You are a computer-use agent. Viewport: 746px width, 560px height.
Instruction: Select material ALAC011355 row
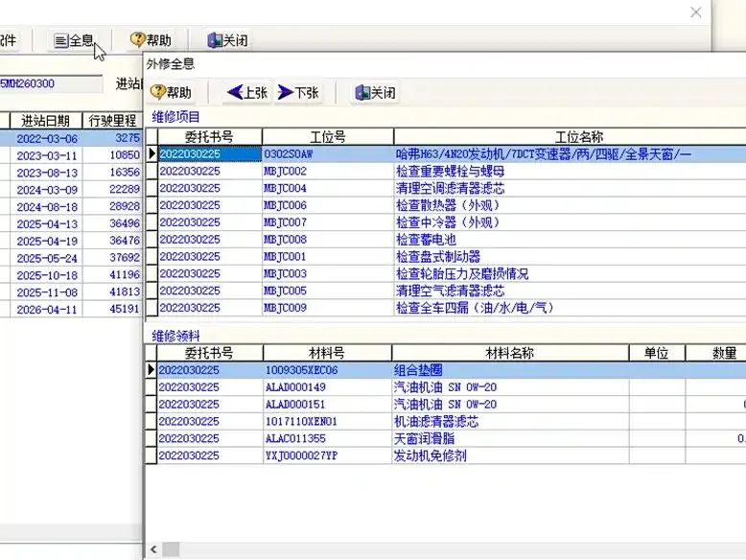(x=446, y=438)
